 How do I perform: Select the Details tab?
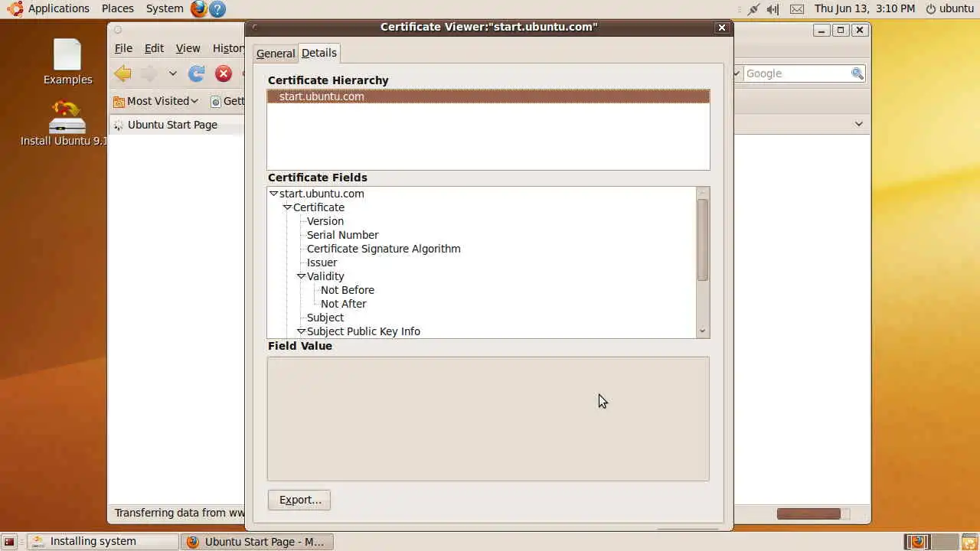[x=318, y=53]
